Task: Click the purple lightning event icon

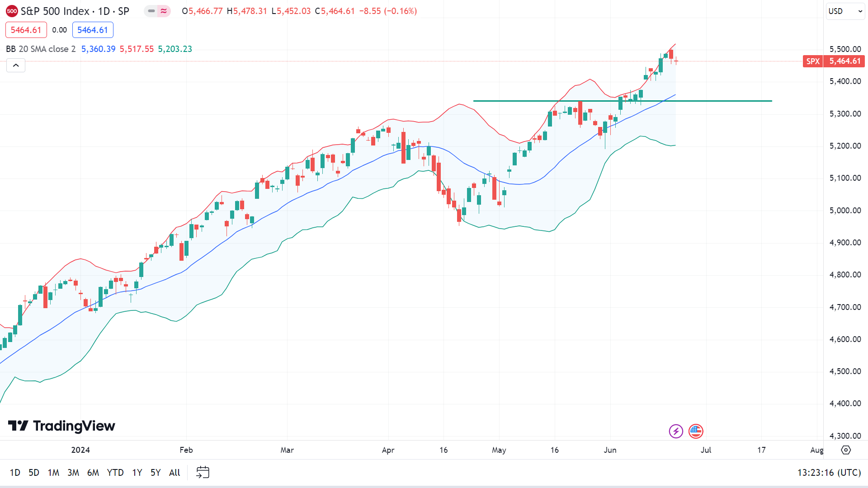Action: pyautogui.click(x=676, y=431)
